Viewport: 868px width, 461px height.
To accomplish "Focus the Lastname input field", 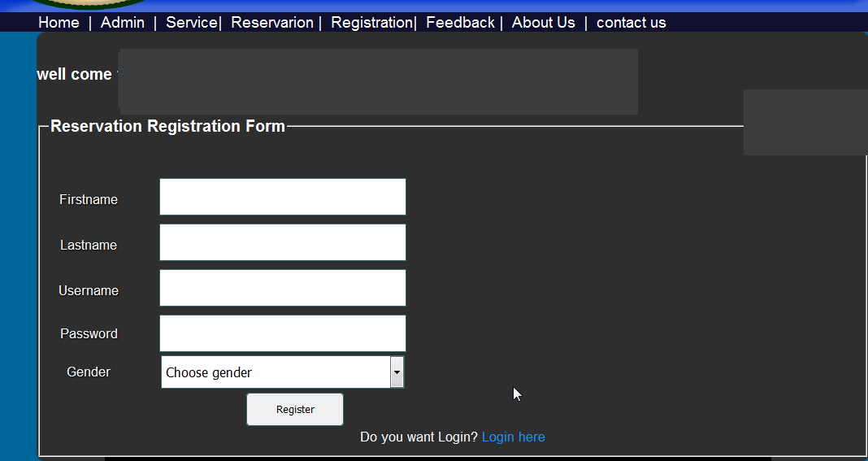I will click(x=282, y=242).
